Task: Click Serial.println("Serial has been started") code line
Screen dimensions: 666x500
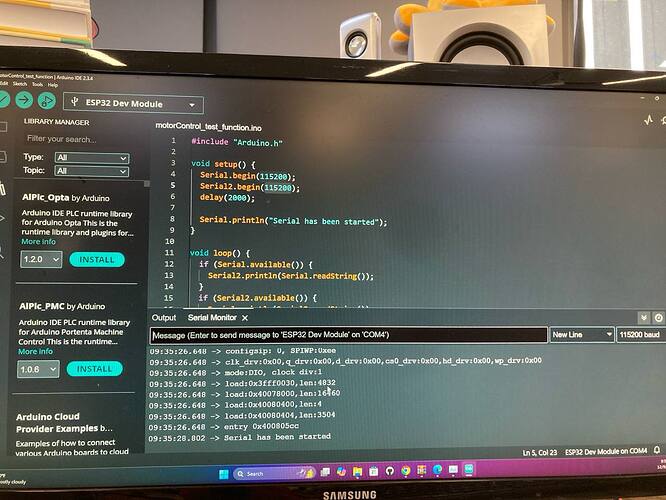Action: click(x=293, y=220)
